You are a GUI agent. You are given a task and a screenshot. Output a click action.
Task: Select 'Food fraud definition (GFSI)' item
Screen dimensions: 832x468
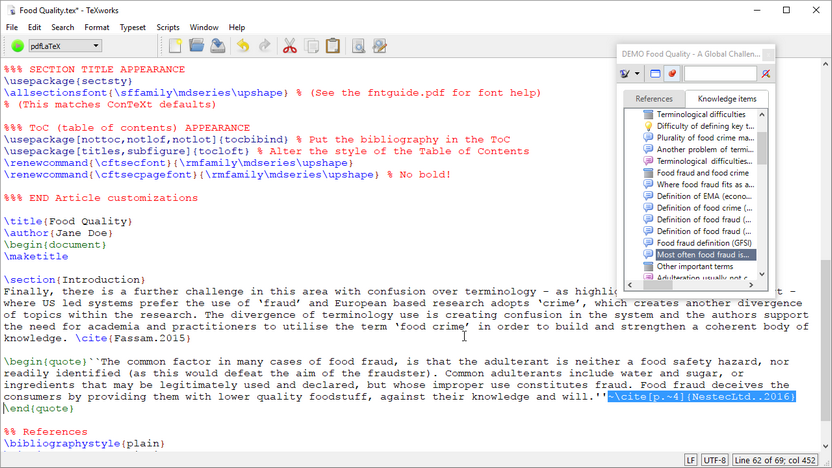click(x=704, y=242)
